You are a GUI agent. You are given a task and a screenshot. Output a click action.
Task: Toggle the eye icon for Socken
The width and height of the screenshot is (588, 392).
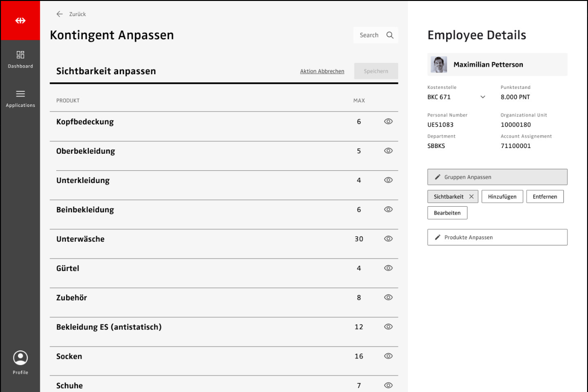pos(389,356)
